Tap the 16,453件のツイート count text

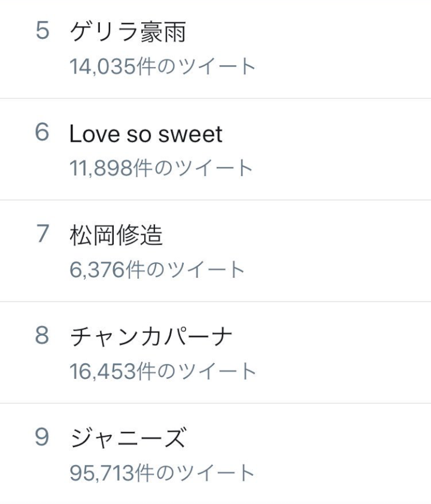(x=162, y=371)
